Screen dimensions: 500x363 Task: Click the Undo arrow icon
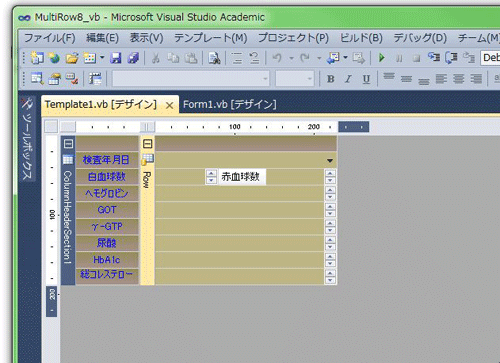(277, 58)
